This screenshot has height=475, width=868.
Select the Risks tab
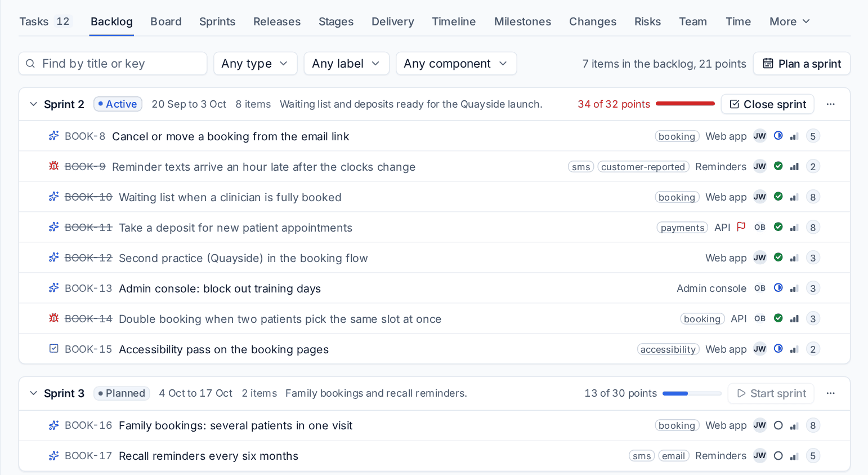tap(647, 21)
